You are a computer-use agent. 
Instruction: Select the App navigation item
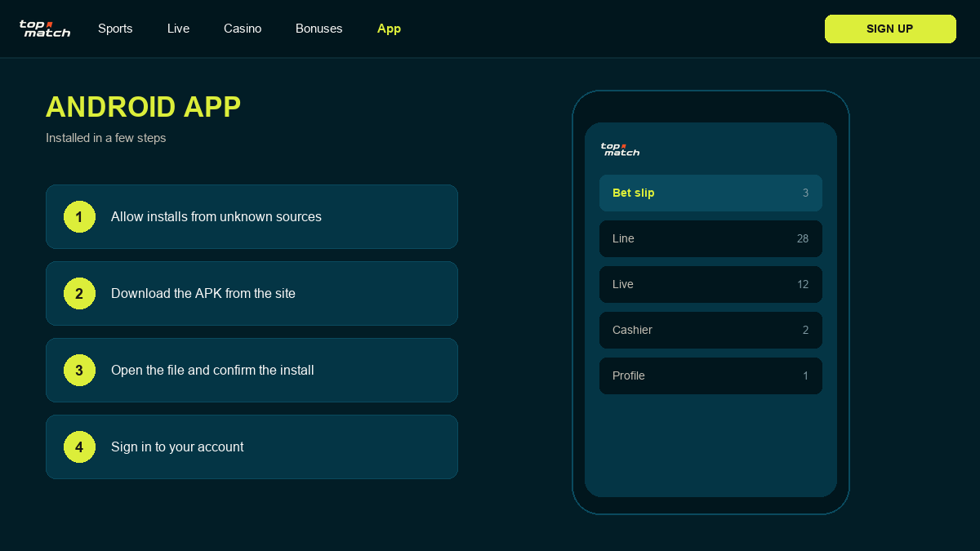pyautogui.click(x=389, y=29)
